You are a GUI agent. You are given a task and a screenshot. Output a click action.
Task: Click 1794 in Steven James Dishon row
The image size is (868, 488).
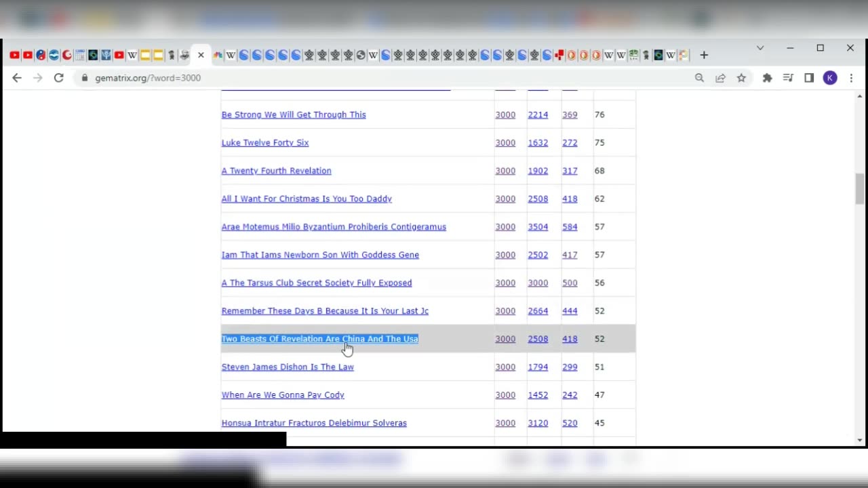pyautogui.click(x=538, y=367)
